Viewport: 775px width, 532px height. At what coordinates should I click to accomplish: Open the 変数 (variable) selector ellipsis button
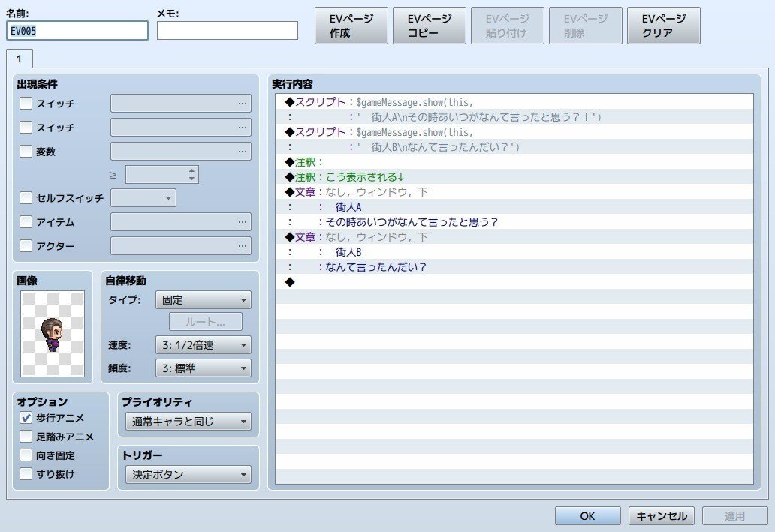[243, 151]
